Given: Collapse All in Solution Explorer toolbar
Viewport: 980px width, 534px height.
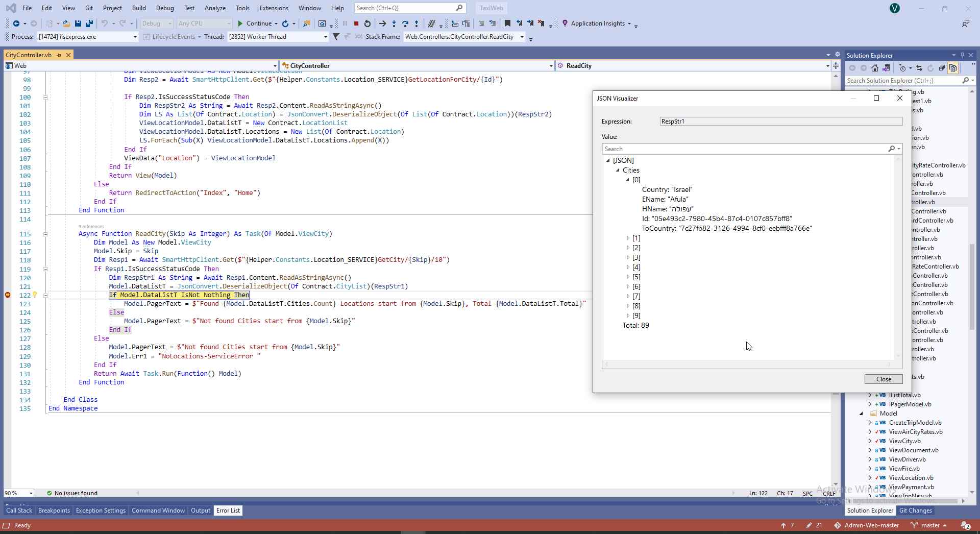Looking at the screenshot, I should 942,68.
